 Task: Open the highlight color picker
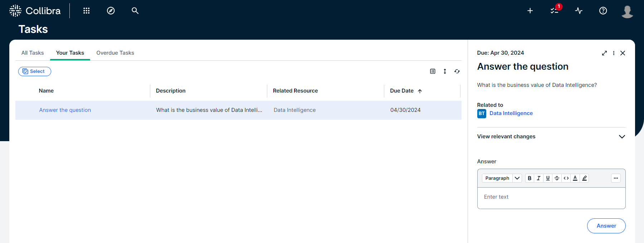pyautogui.click(x=584, y=178)
